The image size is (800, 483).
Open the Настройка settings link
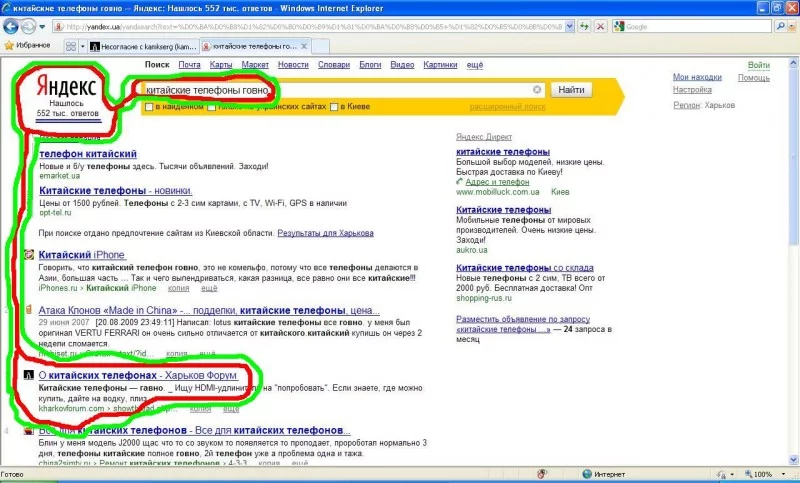tap(692, 89)
